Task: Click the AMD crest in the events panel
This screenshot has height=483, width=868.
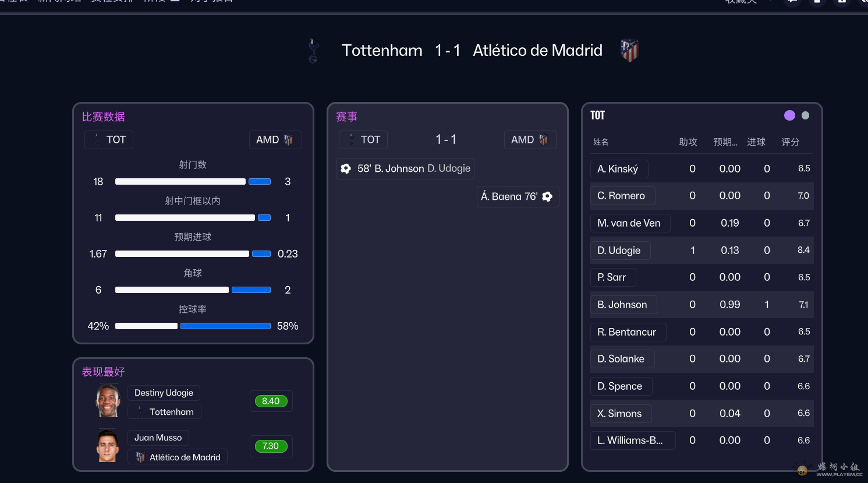Action: point(543,140)
